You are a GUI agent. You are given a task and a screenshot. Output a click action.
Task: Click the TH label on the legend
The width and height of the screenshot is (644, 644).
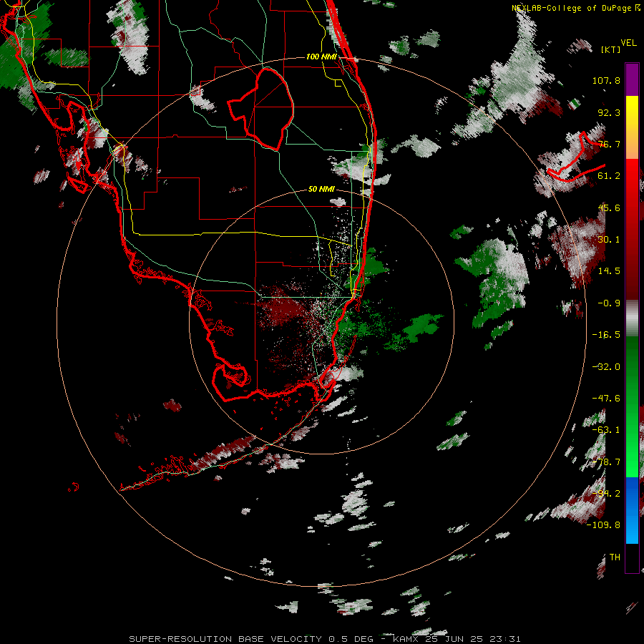tap(615, 557)
